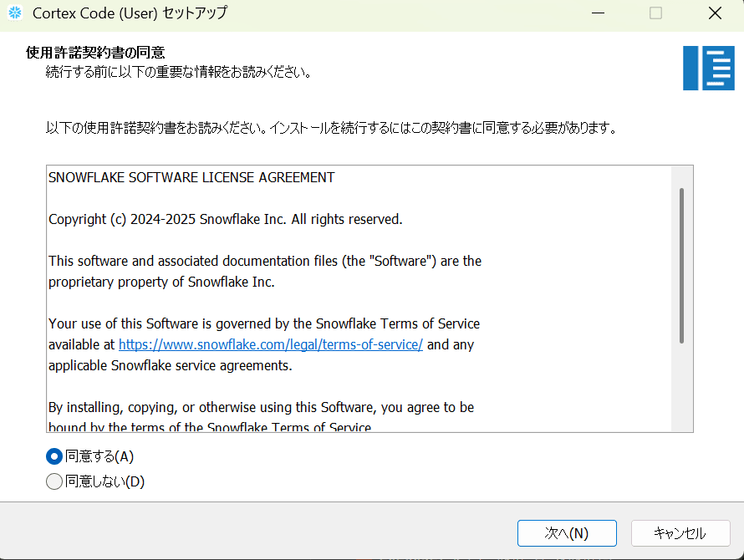The width and height of the screenshot is (744, 560).
Task: Click the blue document icon in header
Action: pyautogui.click(x=708, y=68)
